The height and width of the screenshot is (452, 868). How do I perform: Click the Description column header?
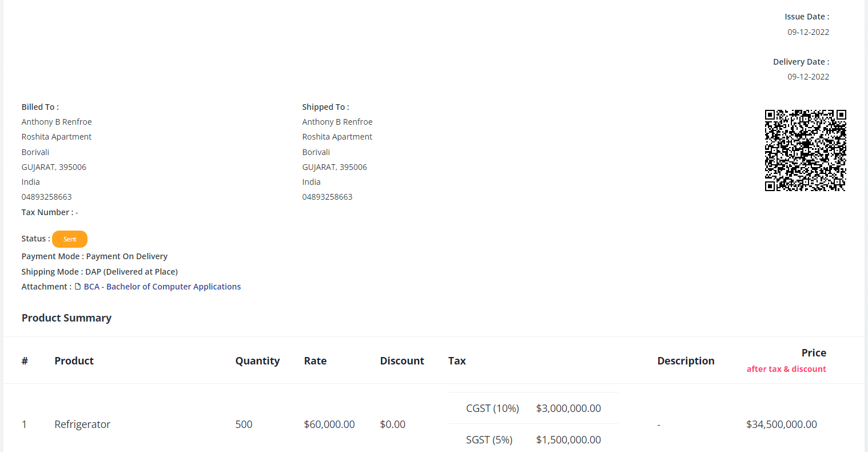coord(686,361)
